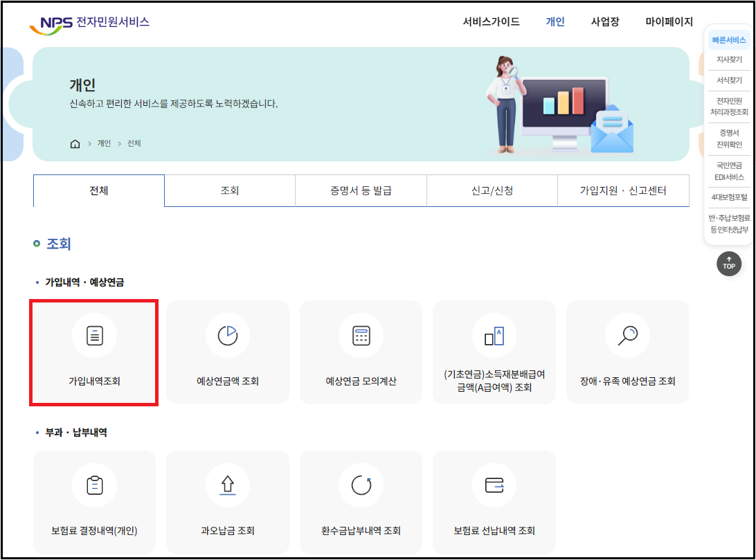This screenshot has width=756, height=560.
Task: Click the 부과 · 납부내역 subheading
Action: tap(76, 433)
